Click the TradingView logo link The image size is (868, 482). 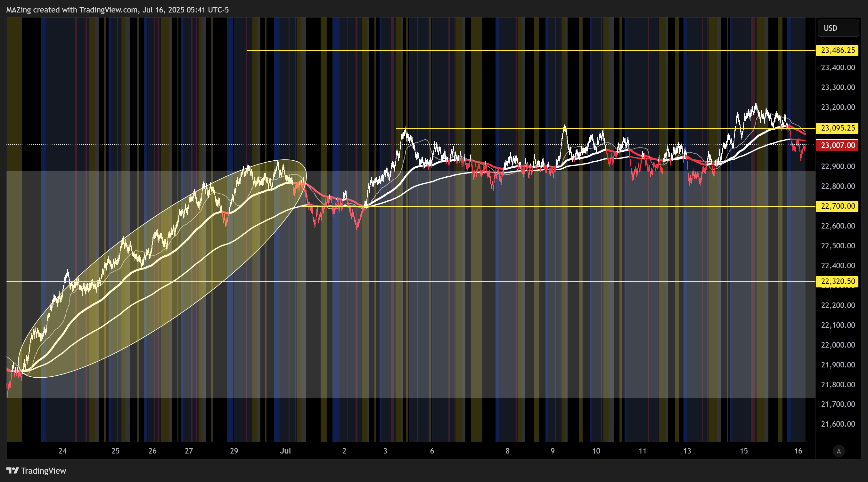pyautogui.click(x=37, y=470)
